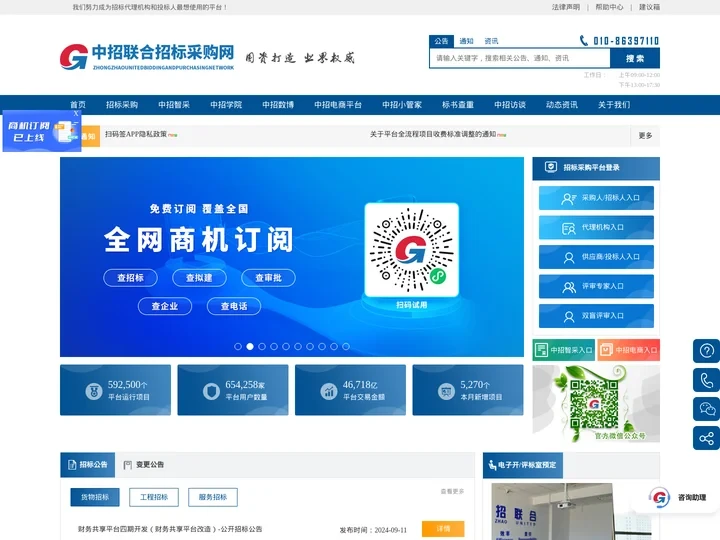The height and width of the screenshot is (540, 720).
Task: Click the help question mark floating icon
Action: tap(706, 351)
